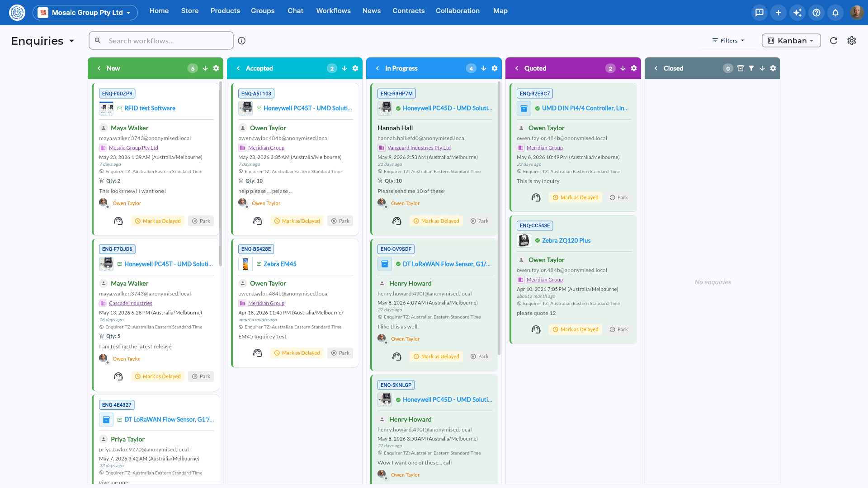The width and height of the screenshot is (868, 488).
Task: Open Collaboration menu
Action: pyautogui.click(x=458, y=11)
